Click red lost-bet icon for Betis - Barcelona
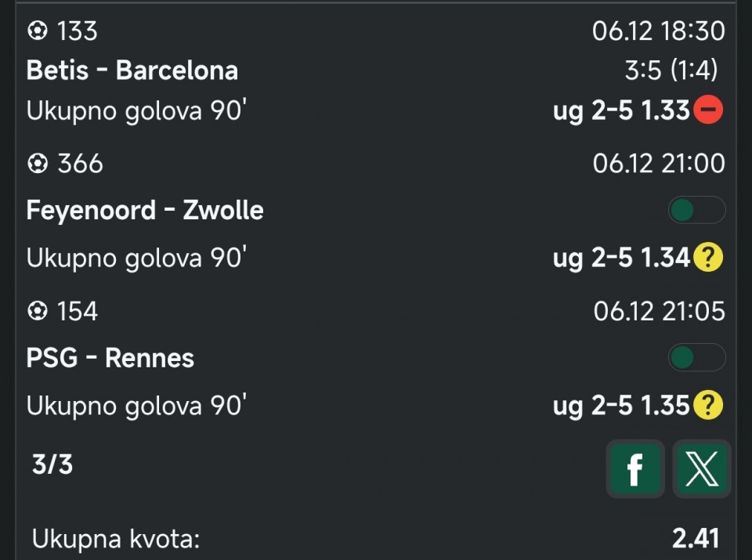This screenshot has height=560, width=752. click(708, 110)
